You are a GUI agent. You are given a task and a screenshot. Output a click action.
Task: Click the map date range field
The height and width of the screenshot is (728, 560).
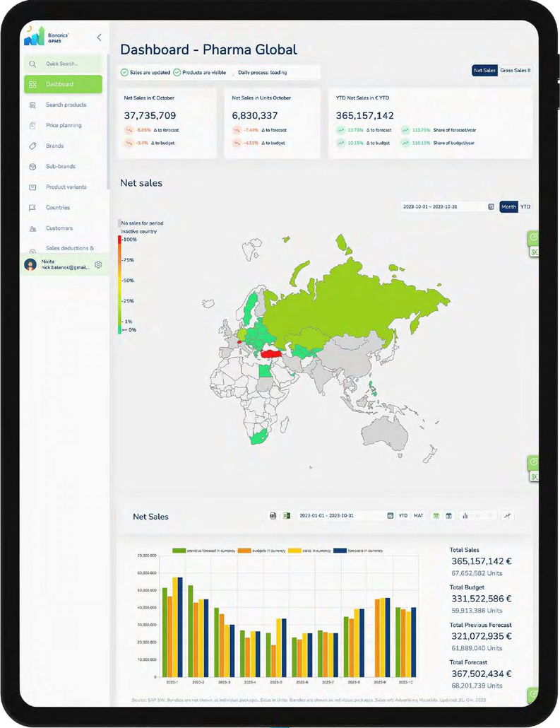tap(448, 206)
